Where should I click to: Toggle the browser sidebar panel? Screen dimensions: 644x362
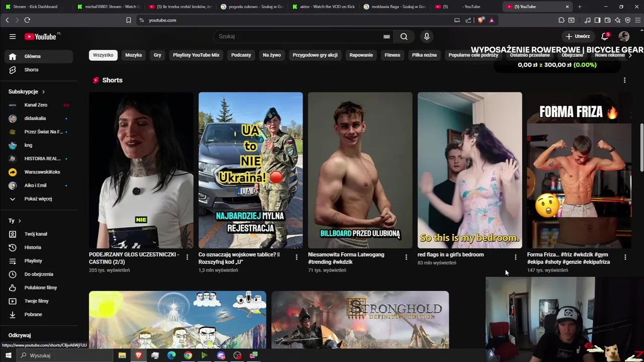pos(597,20)
